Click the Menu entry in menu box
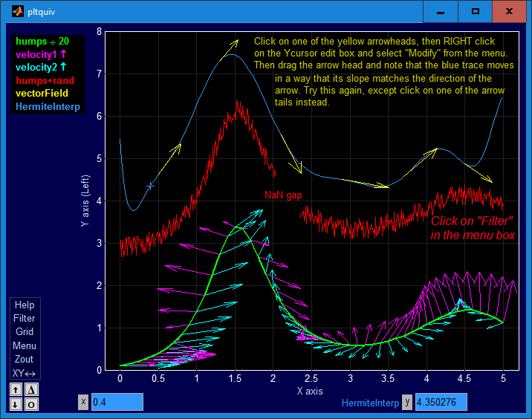Viewport: 532px width, 419px height. coord(25,345)
